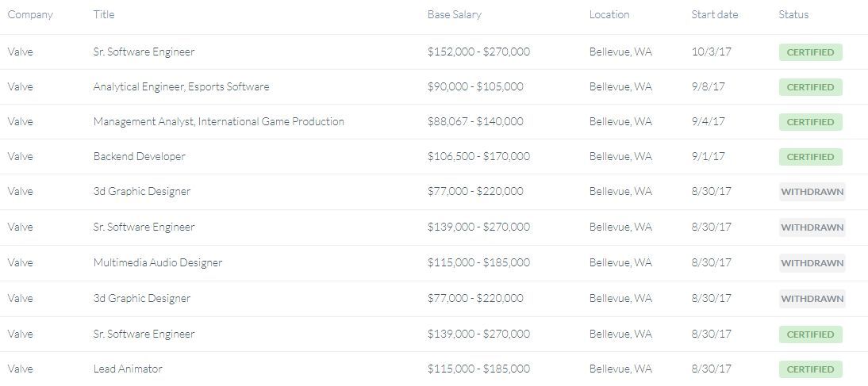Screen dimensions: 868x386
Task: Open the Multimedia Audio Designer listing
Action: (157, 262)
